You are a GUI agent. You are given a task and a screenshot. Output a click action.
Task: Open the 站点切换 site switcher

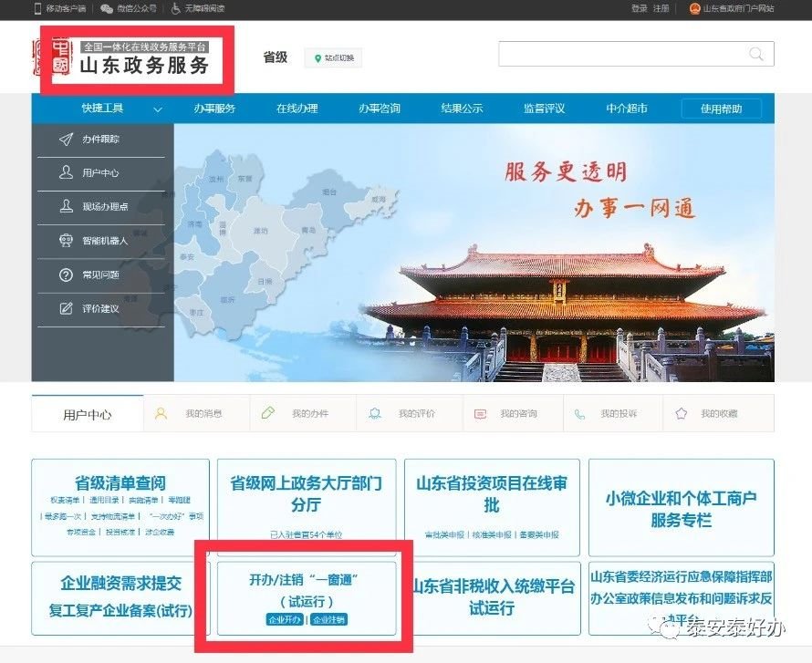pos(333,58)
